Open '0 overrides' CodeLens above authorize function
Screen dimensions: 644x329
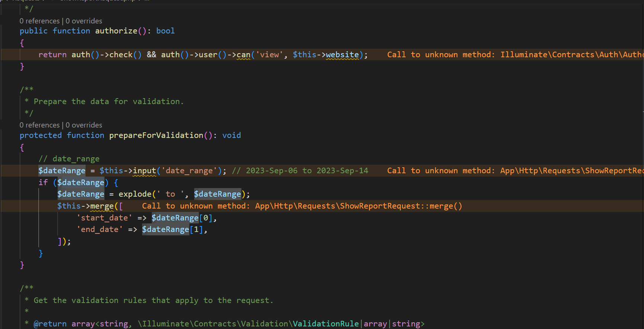point(84,21)
